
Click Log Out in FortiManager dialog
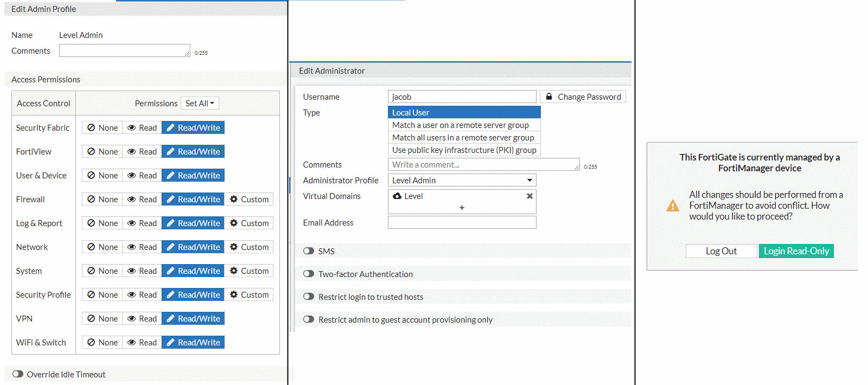pos(721,251)
